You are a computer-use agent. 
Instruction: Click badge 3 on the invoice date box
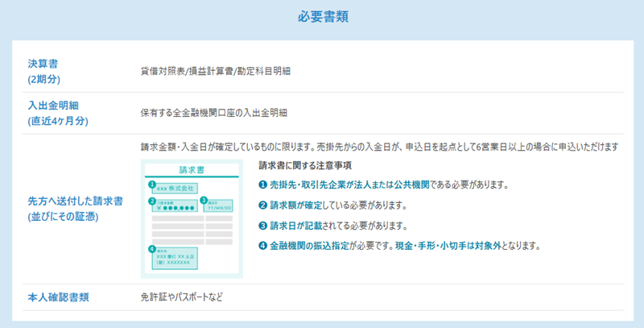[204, 201]
